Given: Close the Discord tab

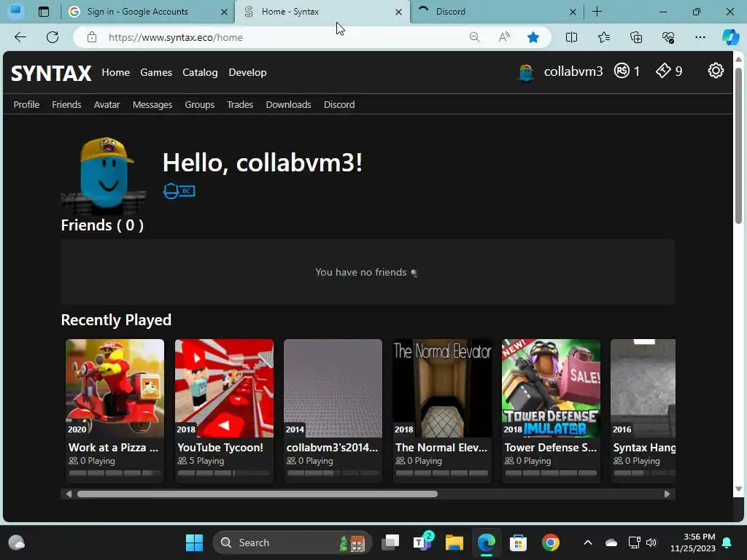Looking at the screenshot, I should coord(573,12).
